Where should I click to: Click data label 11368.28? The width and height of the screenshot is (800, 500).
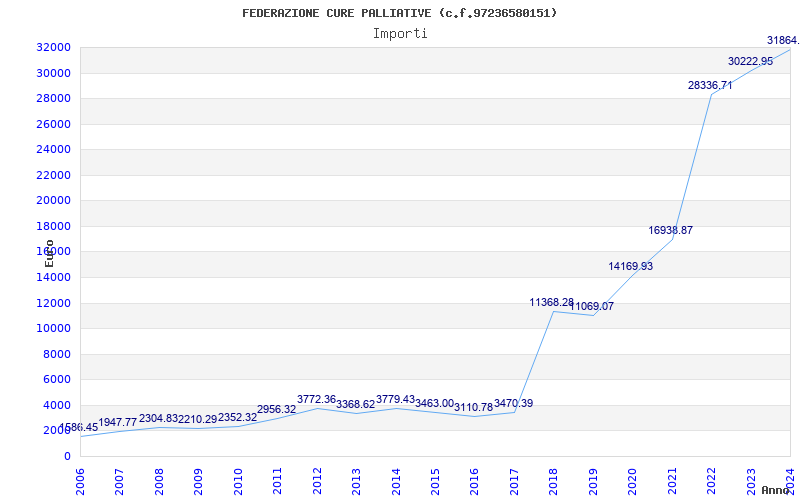tap(552, 303)
